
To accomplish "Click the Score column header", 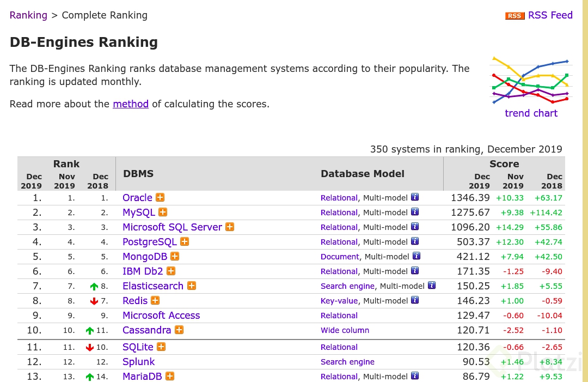I will coord(504,163).
